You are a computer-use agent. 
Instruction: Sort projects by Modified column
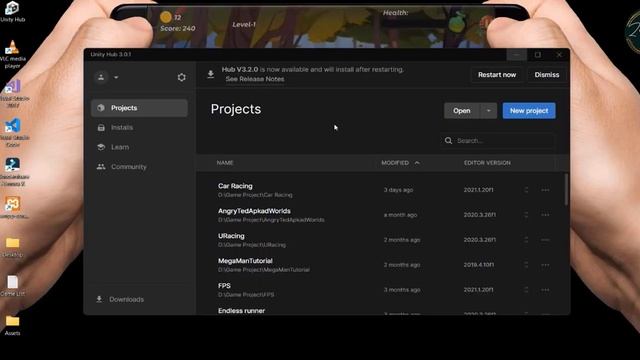[x=400, y=163]
